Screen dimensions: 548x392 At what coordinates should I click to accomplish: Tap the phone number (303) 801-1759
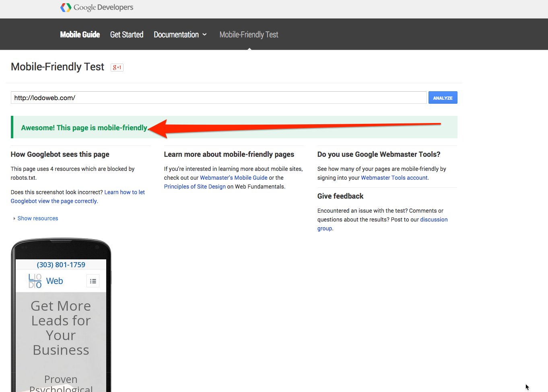[61, 265]
